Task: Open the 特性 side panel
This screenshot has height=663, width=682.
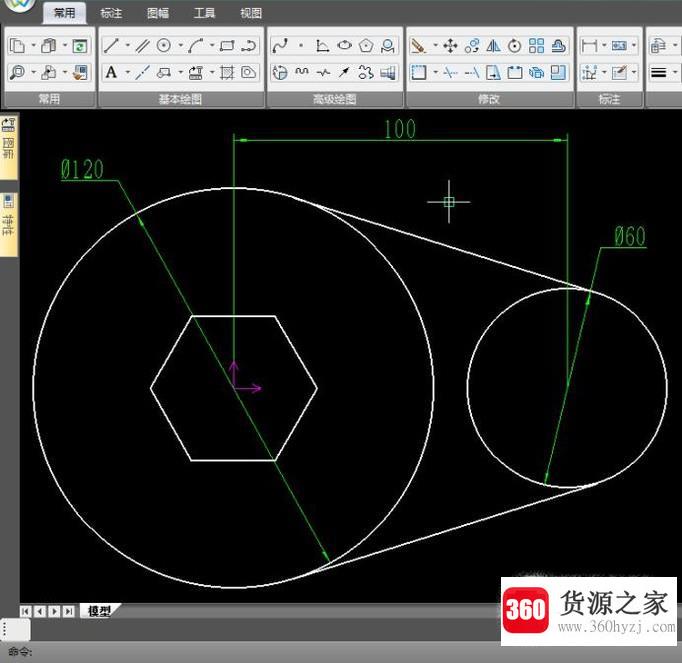Action: tap(8, 224)
